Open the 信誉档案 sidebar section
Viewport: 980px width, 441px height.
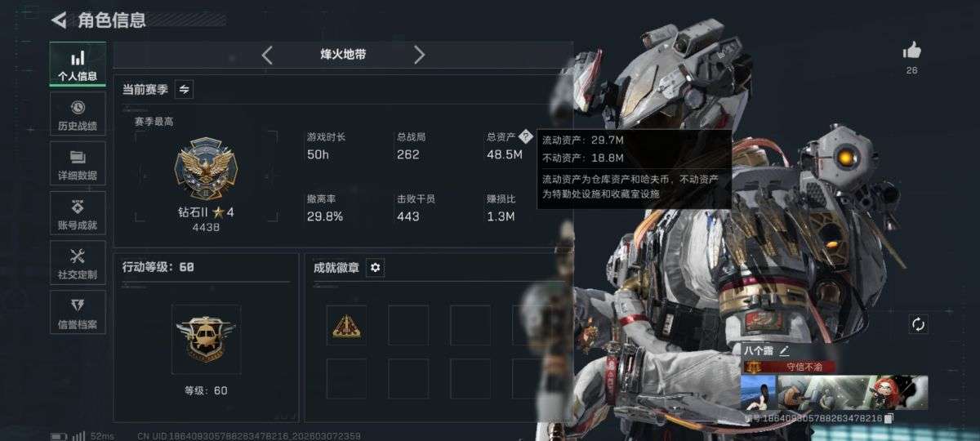tap(78, 313)
